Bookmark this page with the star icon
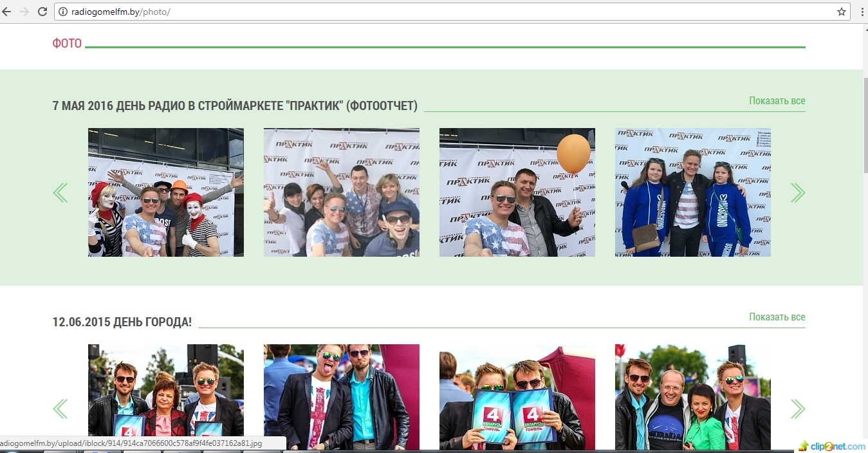868x453 pixels. coord(841,12)
